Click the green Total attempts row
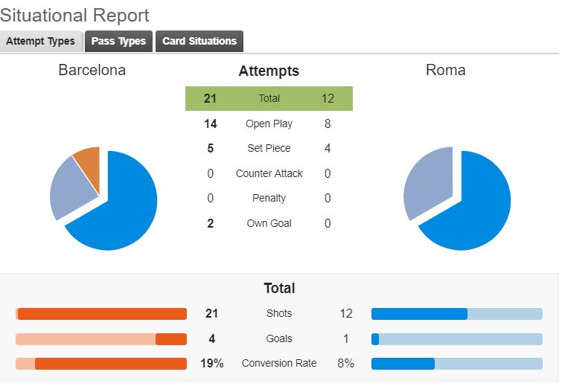This screenshot has width=562, height=392. coord(269,98)
